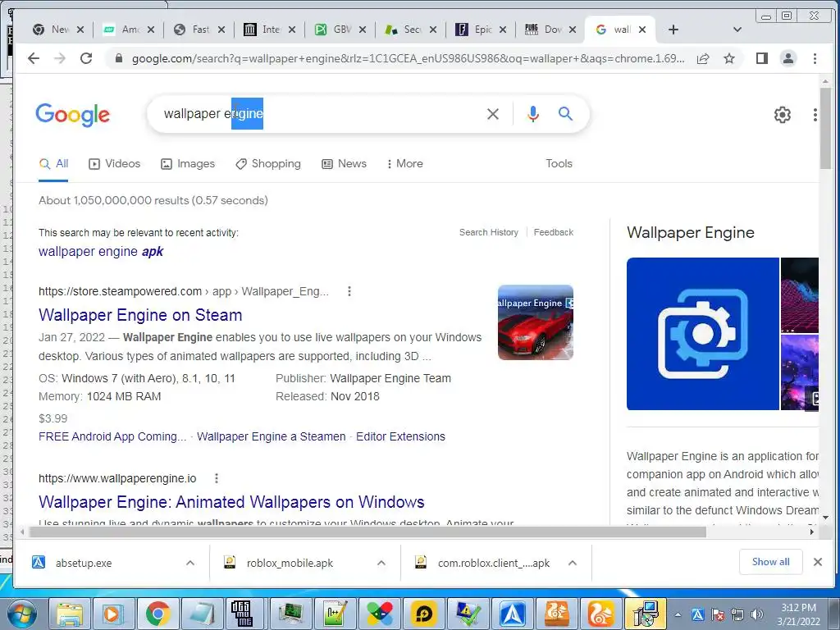
Task: Open Wallpaper Engine: Animated Wallpapers link
Action: tap(231, 501)
